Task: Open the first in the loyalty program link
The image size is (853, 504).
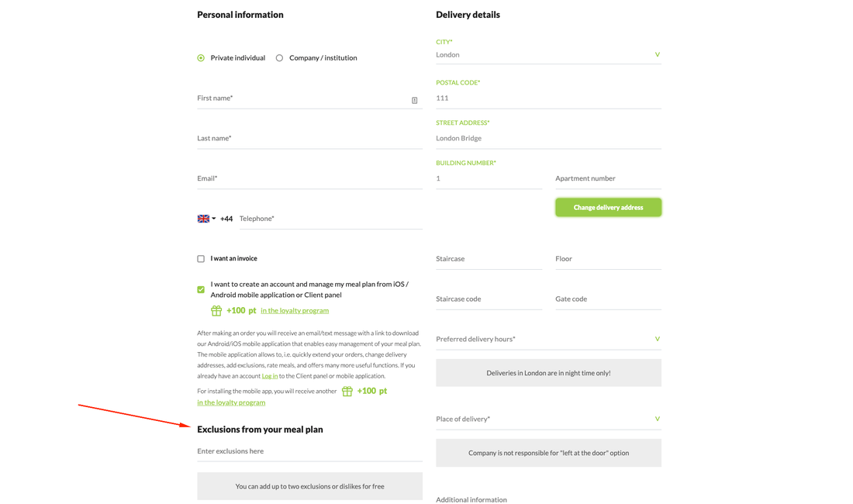Action: (294, 310)
